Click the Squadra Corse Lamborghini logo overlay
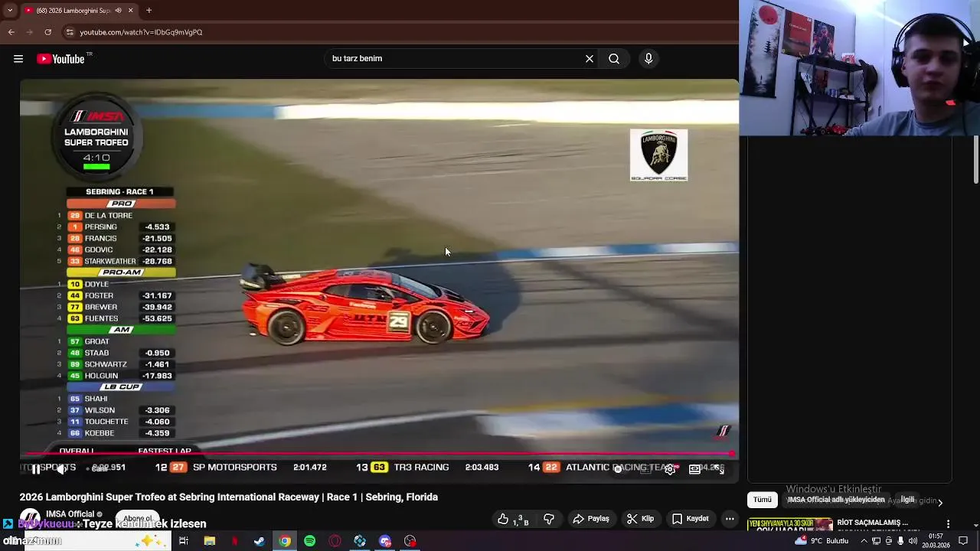This screenshot has height=551, width=980. [658, 155]
